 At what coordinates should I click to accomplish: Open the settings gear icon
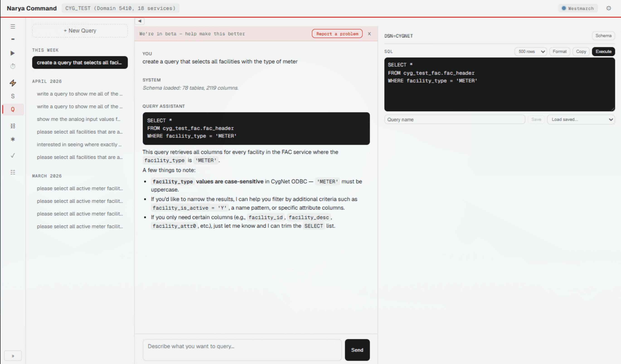pyautogui.click(x=609, y=8)
